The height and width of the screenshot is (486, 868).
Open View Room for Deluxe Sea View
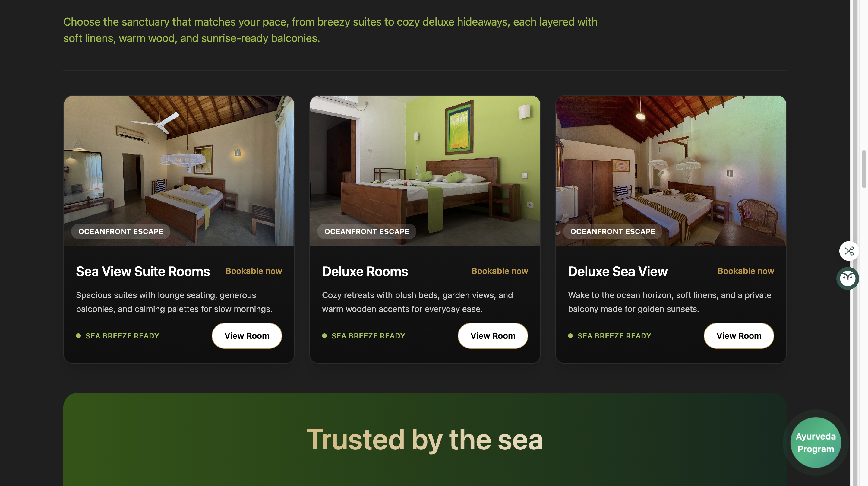coord(739,336)
